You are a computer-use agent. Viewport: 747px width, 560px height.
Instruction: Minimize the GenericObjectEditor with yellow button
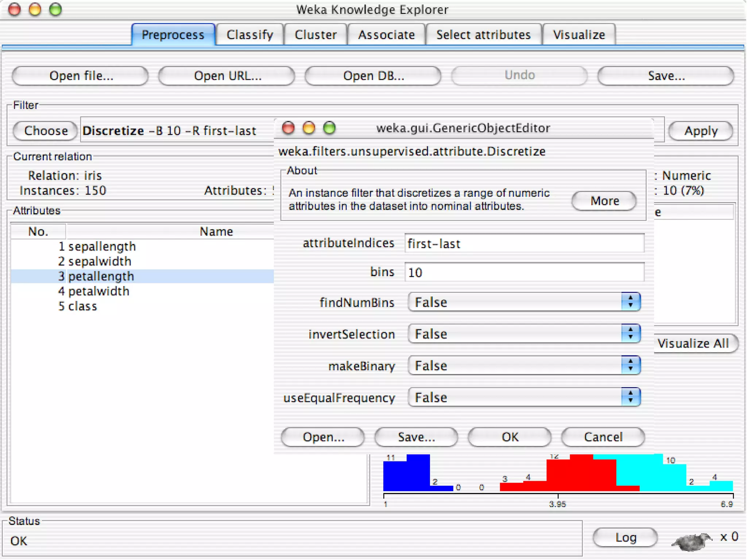tap(309, 128)
